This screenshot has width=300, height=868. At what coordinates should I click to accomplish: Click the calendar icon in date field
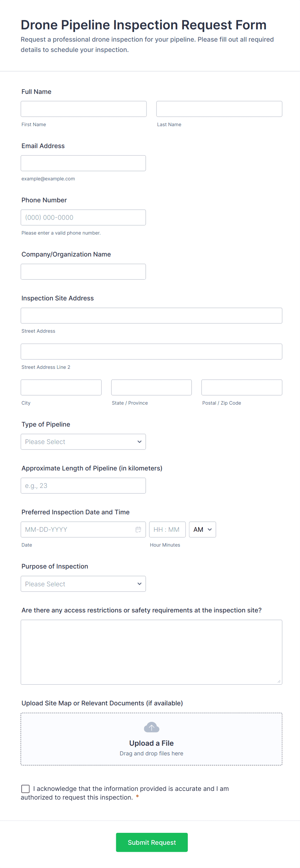(138, 530)
